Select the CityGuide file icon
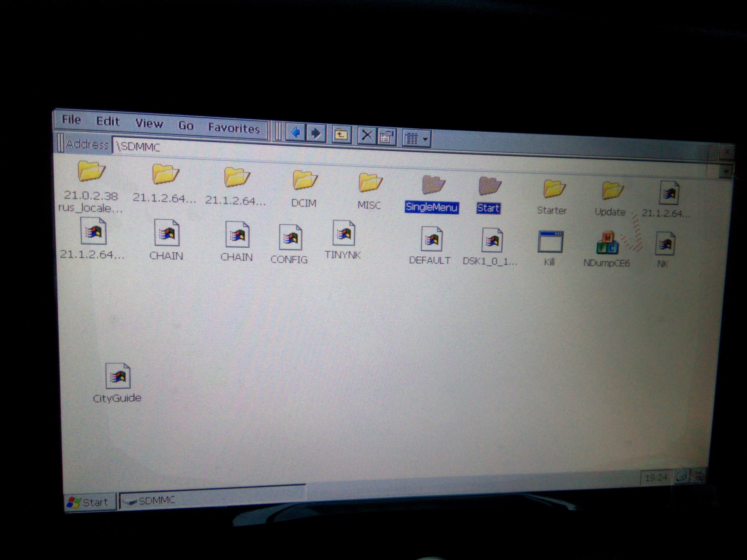 pyautogui.click(x=117, y=376)
